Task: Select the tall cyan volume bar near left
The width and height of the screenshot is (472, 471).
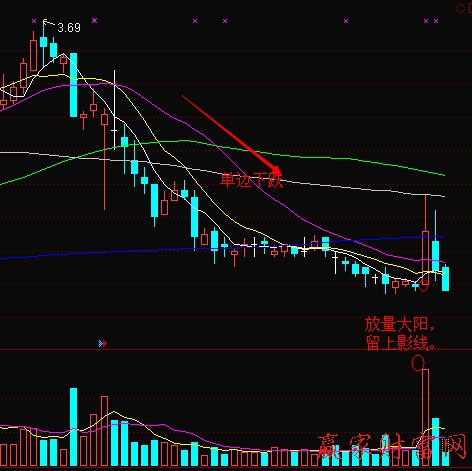Action: (73, 427)
